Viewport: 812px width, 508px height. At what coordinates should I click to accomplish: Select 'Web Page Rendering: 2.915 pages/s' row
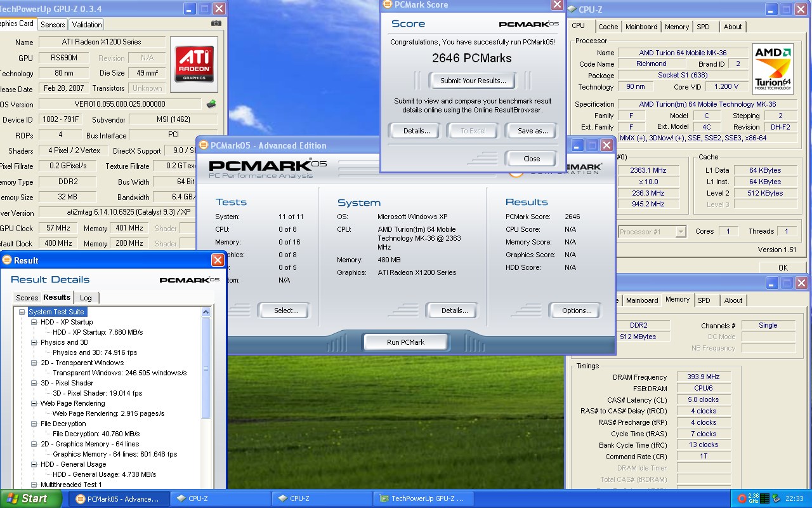click(108, 413)
